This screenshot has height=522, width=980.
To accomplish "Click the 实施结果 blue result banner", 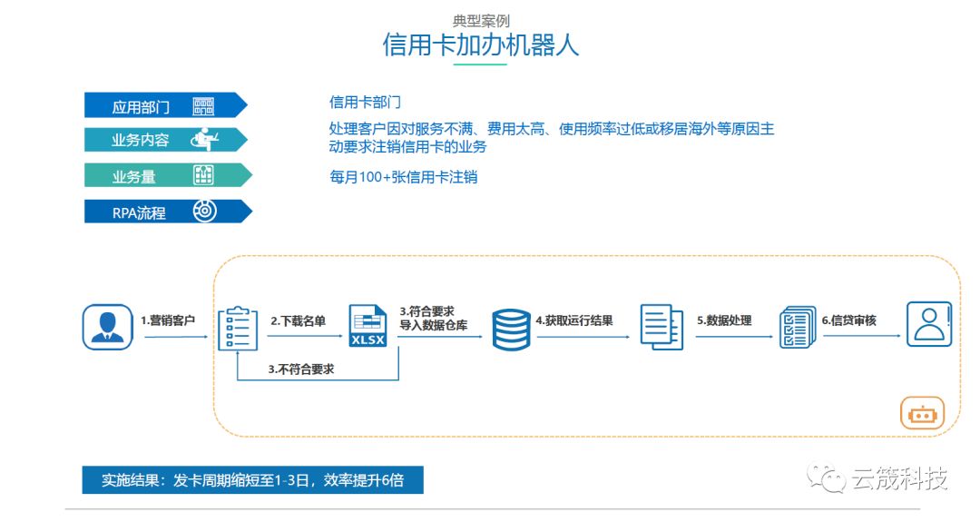I will tap(252, 480).
